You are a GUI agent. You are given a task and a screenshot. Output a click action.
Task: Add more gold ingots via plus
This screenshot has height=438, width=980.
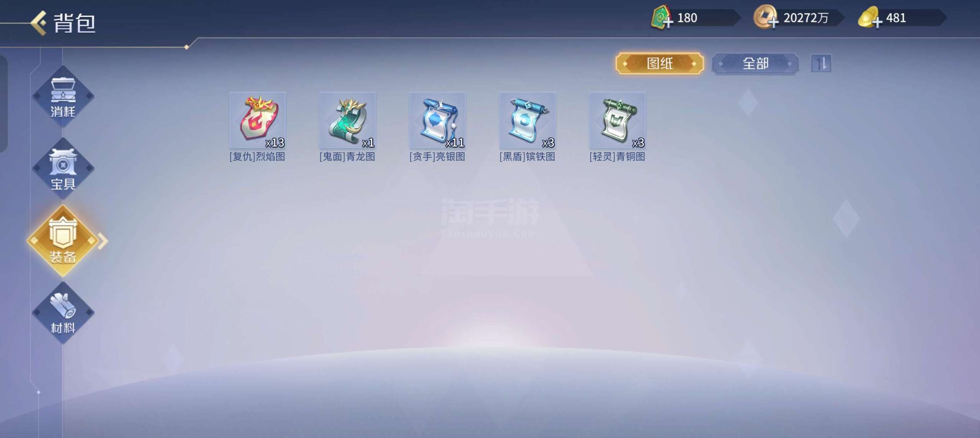click(877, 23)
